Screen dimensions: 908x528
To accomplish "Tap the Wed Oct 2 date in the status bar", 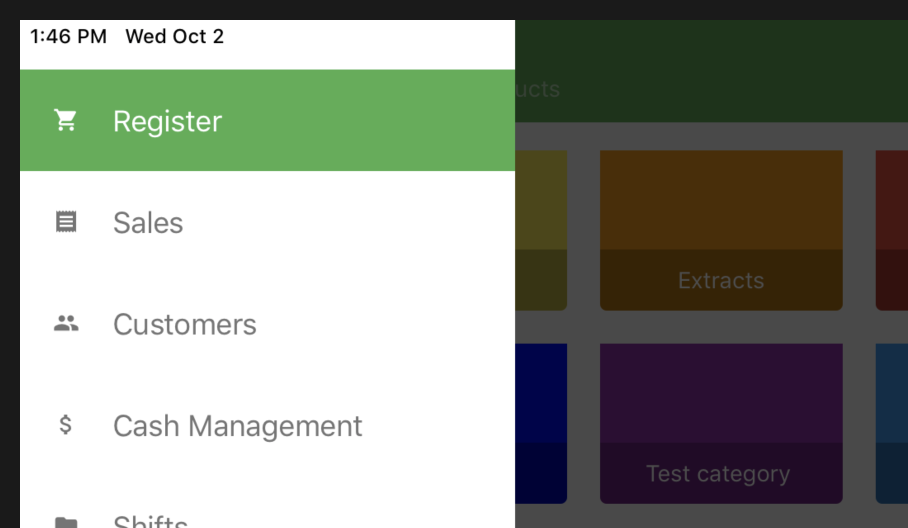I will point(174,37).
